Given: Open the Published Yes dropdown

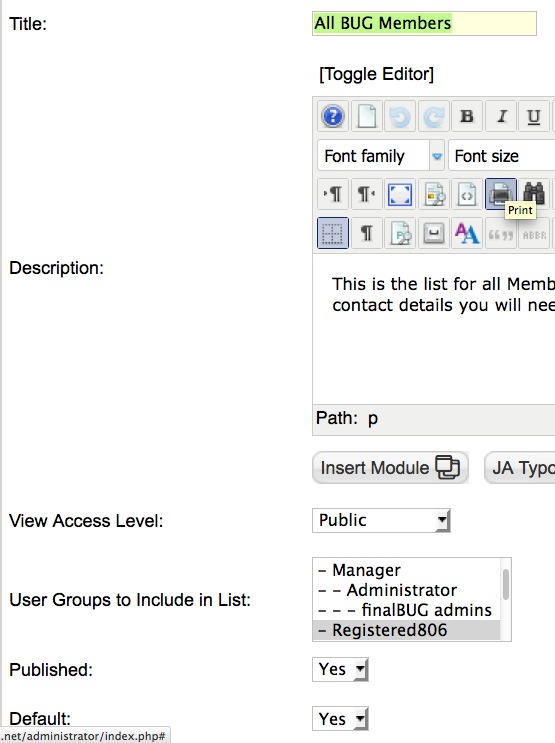Looking at the screenshot, I should (340, 670).
